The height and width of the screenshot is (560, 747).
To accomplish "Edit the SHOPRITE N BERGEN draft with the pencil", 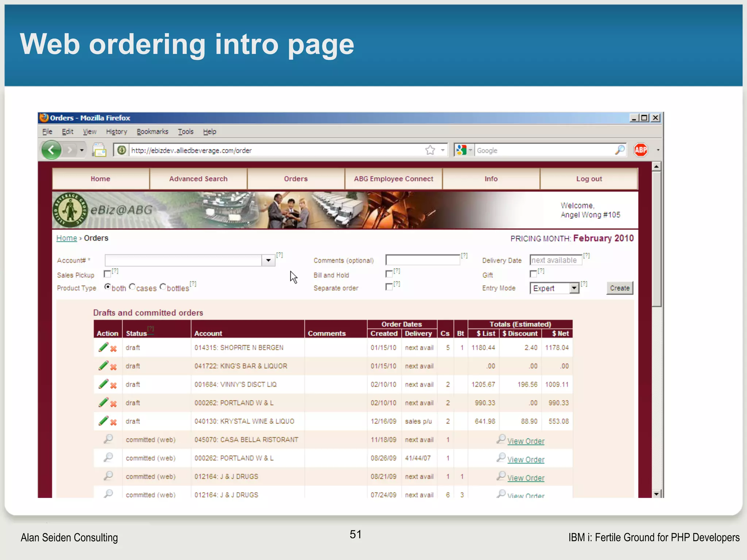I will (104, 347).
